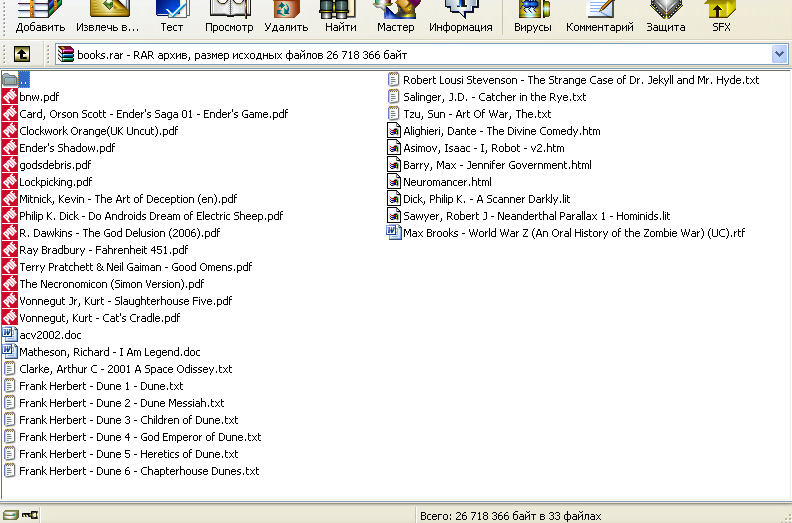Screen dimensions: 792x523
Task: Select Asimov - I, Robot - v2.htm
Action: pos(484,148)
